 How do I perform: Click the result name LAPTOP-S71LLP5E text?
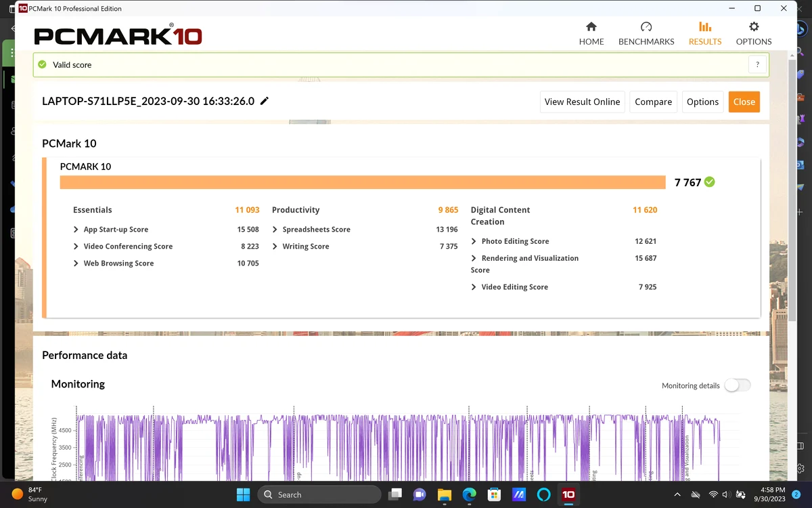(x=148, y=102)
